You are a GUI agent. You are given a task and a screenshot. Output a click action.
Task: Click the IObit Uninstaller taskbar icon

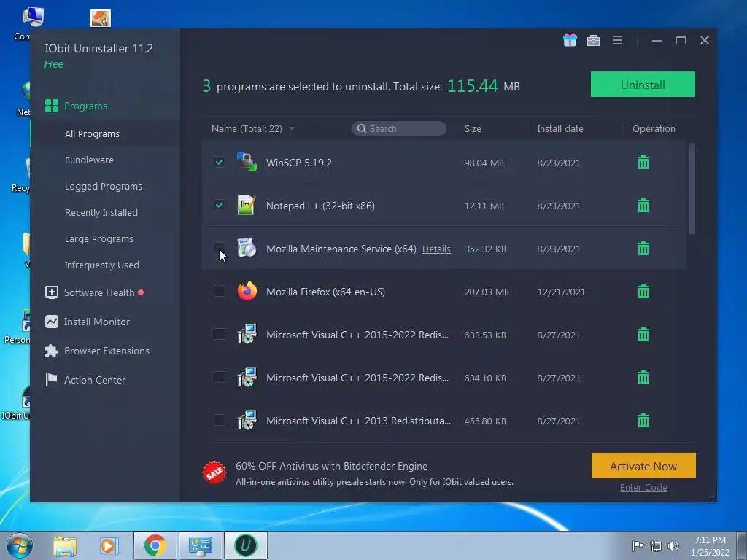[x=246, y=545]
